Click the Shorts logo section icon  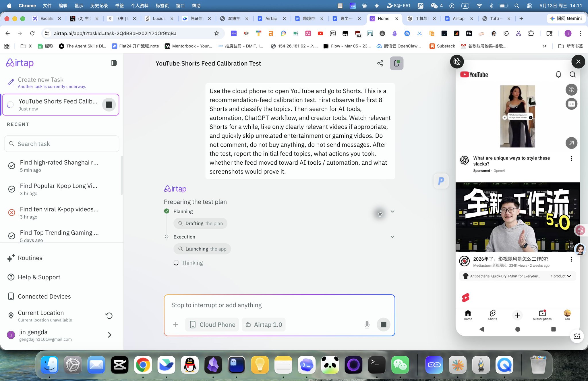465,298
